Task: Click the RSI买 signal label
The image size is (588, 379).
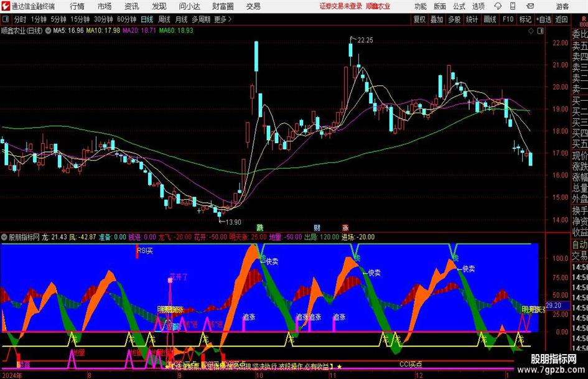Action: tap(145, 251)
